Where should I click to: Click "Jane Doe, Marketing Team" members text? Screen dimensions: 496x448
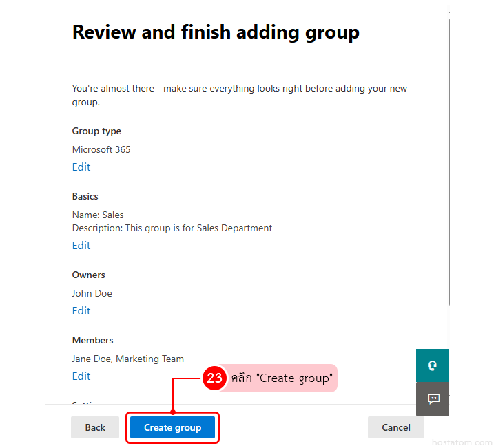pos(128,359)
